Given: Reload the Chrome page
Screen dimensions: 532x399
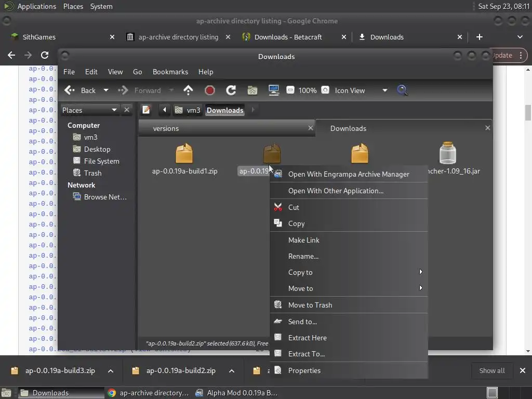Looking at the screenshot, I should pos(45,55).
